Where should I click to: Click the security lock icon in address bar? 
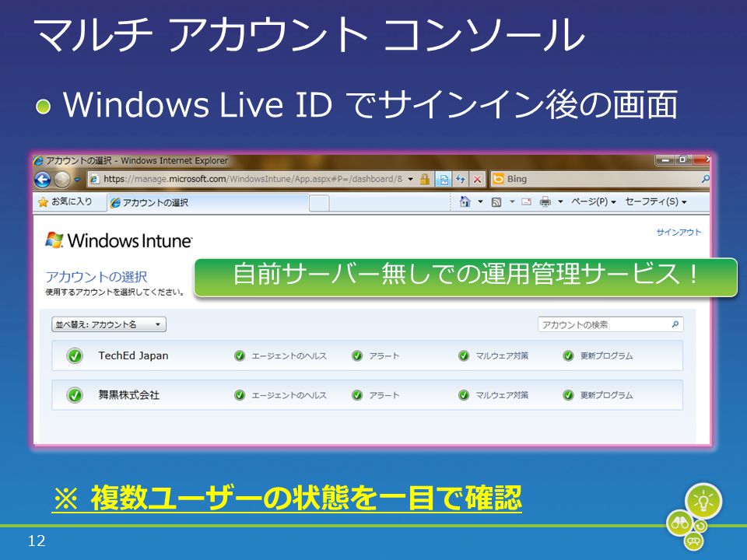(425, 179)
